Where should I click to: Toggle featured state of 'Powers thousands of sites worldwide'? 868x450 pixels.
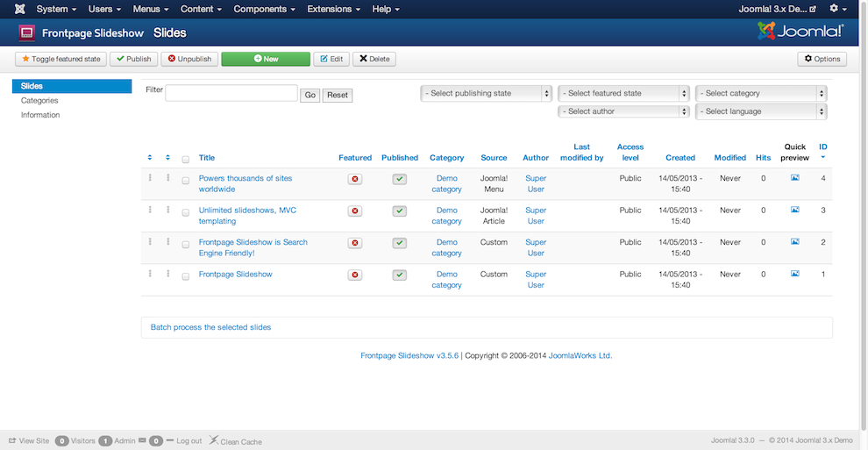click(355, 179)
